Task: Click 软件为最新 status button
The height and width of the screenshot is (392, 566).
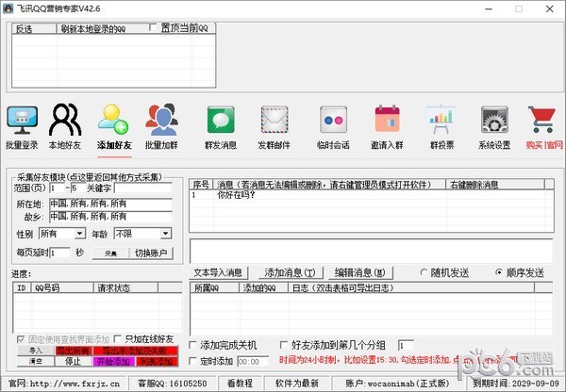Action: (x=297, y=384)
